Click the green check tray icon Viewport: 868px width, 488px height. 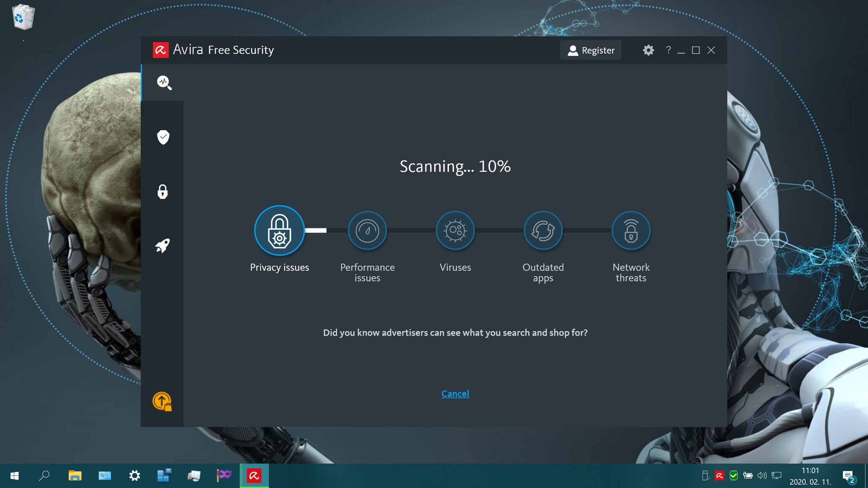tap(733, 475)
